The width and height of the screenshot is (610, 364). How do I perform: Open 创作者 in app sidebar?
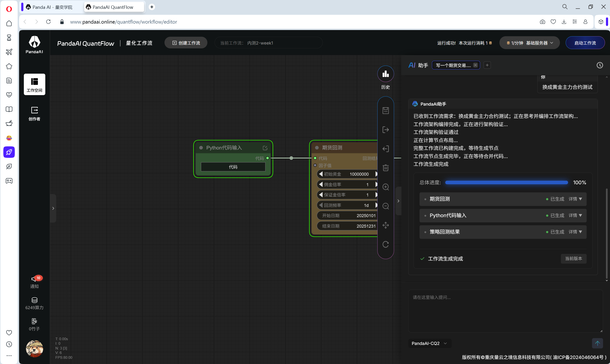[34, 113]
